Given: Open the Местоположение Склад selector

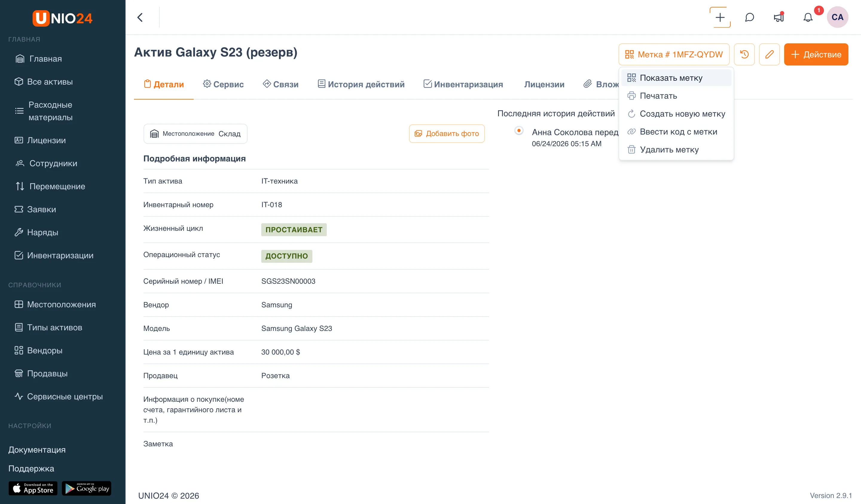Looking at the screenshot, I should [x=195, y=134].
